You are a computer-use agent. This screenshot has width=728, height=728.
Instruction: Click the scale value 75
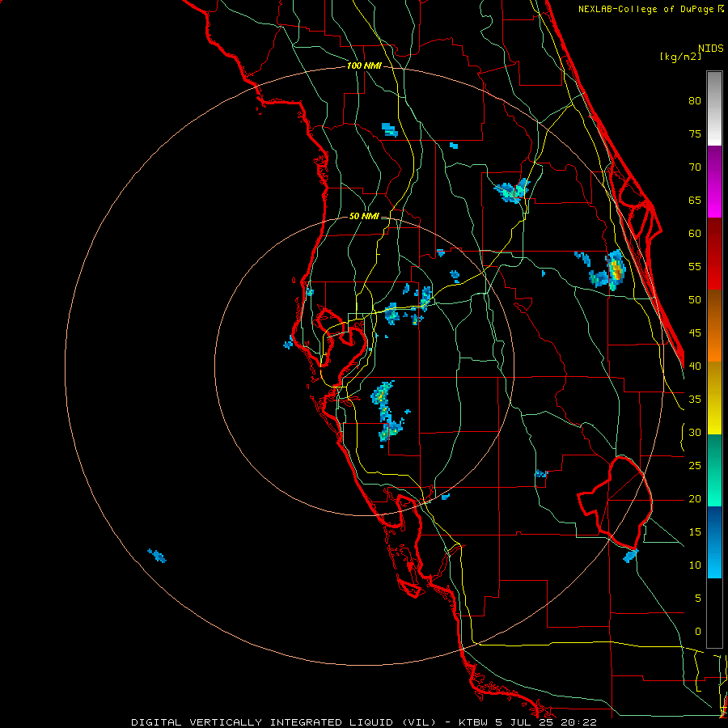(x=695, y=133)
